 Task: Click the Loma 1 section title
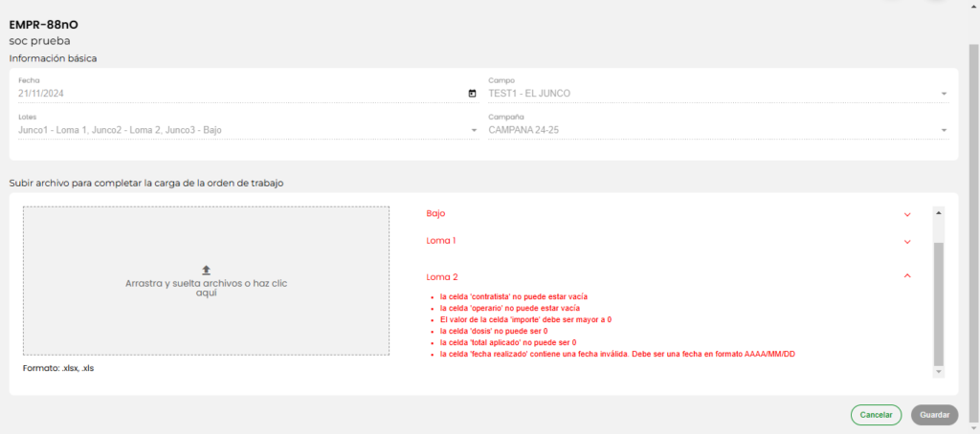pyautogui.click(x=441, y=241)
